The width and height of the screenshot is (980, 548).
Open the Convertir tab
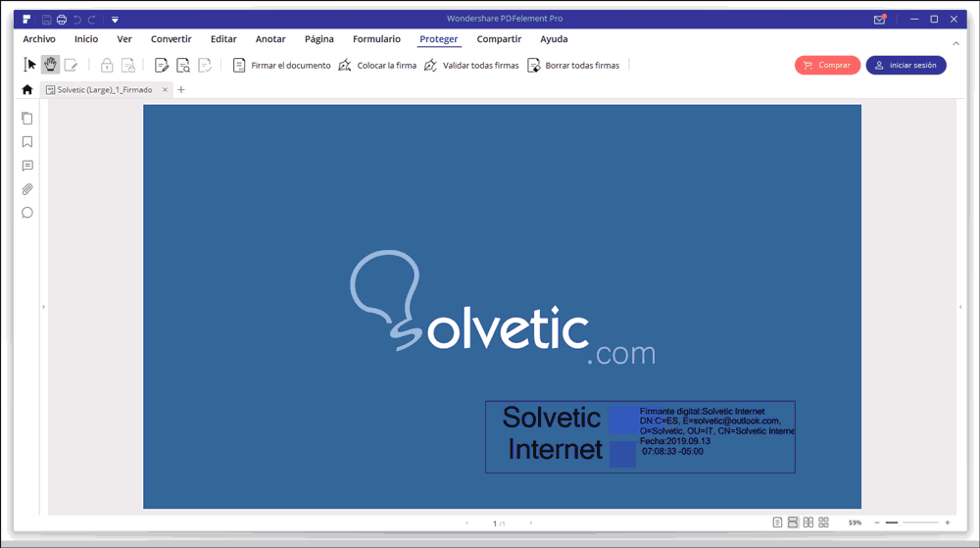coord(171,39)
